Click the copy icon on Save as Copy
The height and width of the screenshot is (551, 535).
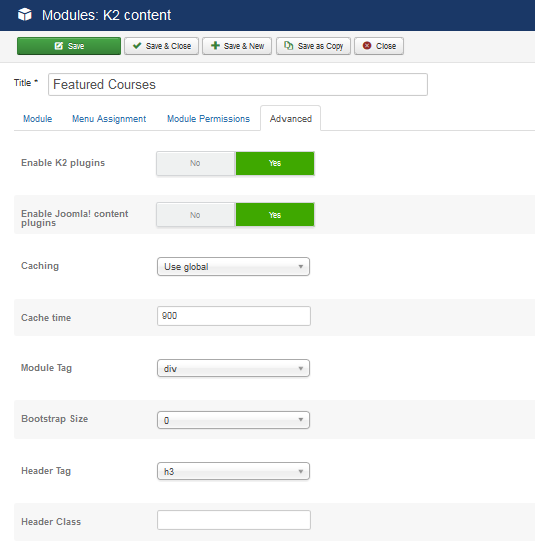(x=289, y=46)
